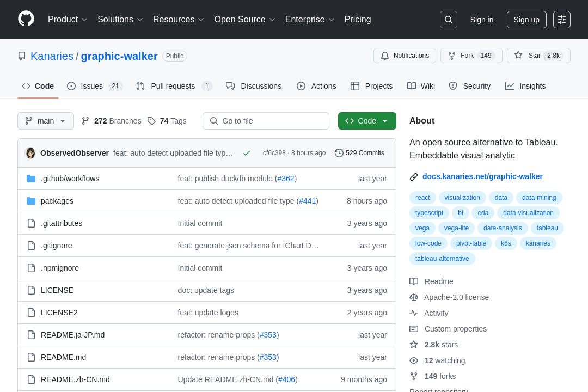
Task: Click the Go to file search field
Action: pyautogui.click(x=266, y=121)
